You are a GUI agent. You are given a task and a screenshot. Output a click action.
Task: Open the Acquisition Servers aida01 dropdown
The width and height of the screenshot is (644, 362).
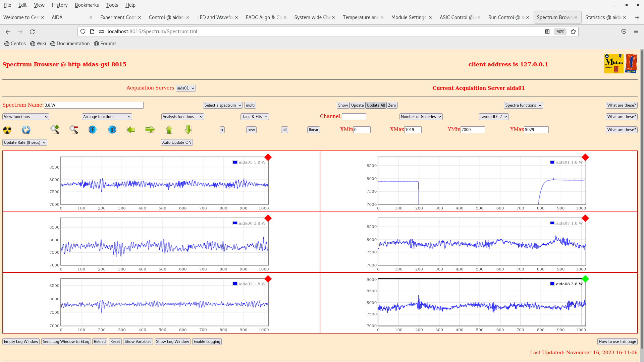coord(185,88)
